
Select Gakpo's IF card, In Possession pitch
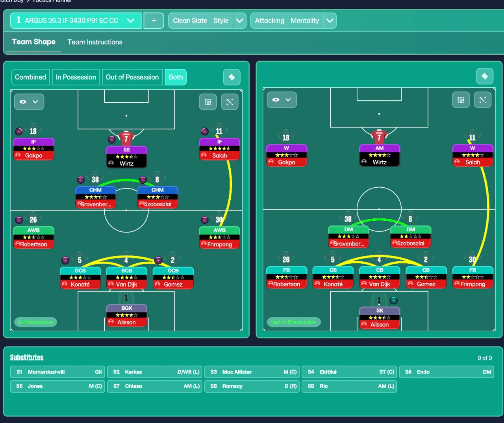pyautogui.click(x=34, y=149)
